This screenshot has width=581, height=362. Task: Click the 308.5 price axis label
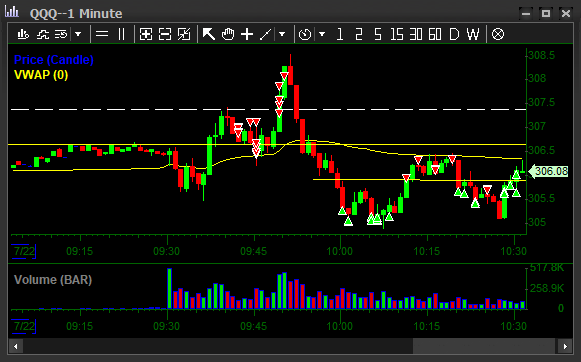pos(541,56)
